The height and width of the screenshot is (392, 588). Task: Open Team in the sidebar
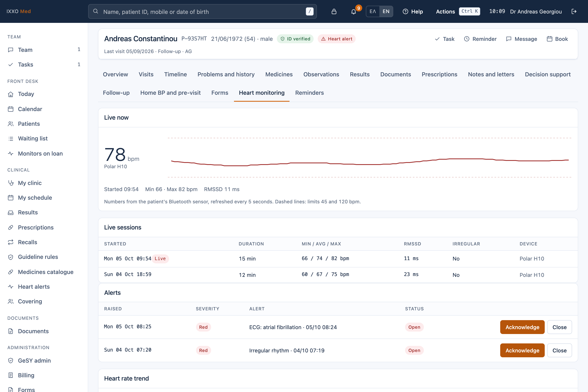[x=44, y=50]
